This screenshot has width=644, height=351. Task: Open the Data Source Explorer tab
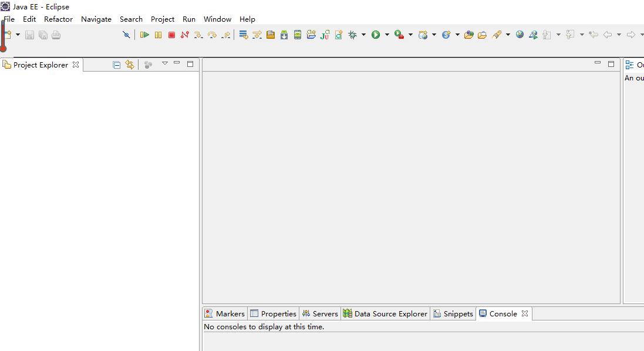386,313
